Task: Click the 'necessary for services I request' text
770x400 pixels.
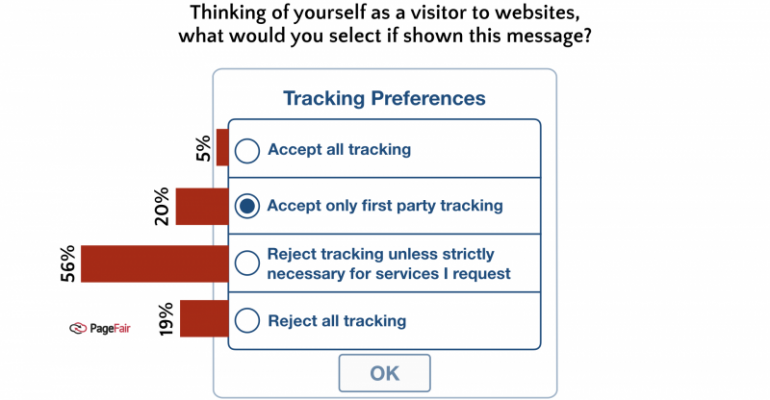Action: [x=389, y=274]
